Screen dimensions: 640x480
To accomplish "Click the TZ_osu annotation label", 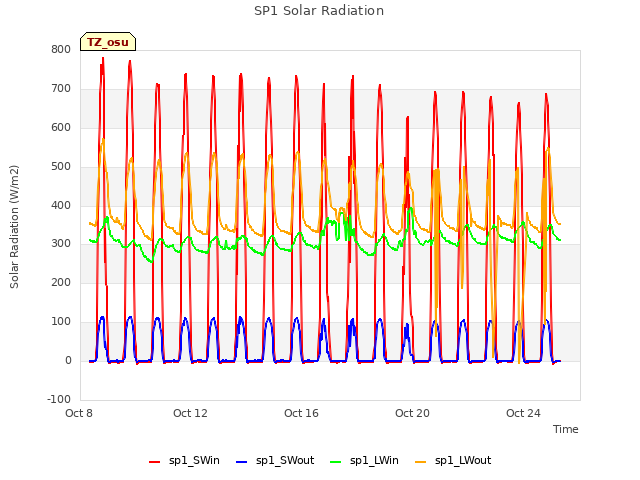I will tap(108, 42).
